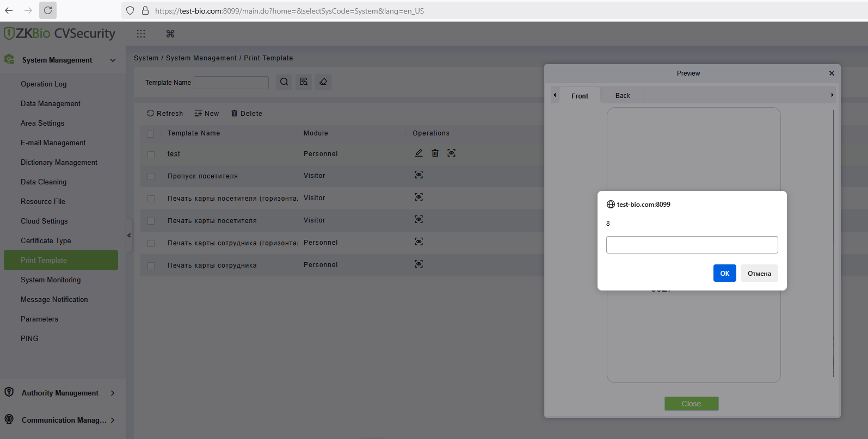
Task: Edit the test template with pencil icon
Action: click(x=418, y=153)
